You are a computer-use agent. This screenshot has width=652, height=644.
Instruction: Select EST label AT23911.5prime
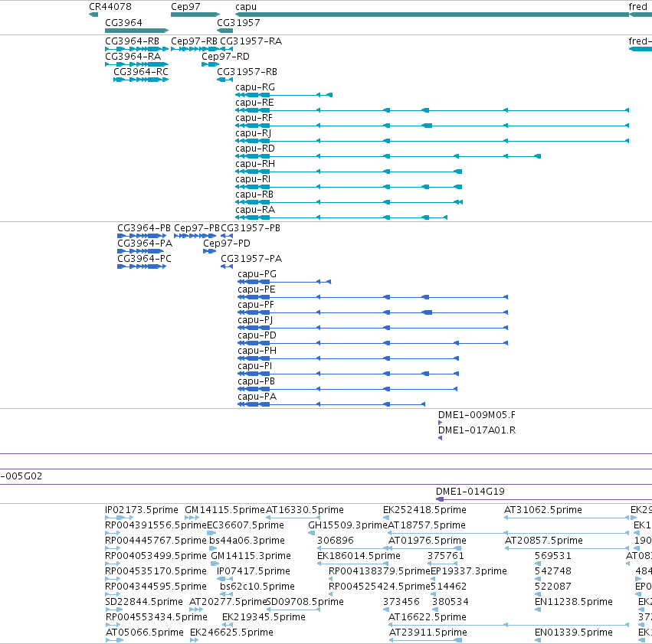point(428,633)
